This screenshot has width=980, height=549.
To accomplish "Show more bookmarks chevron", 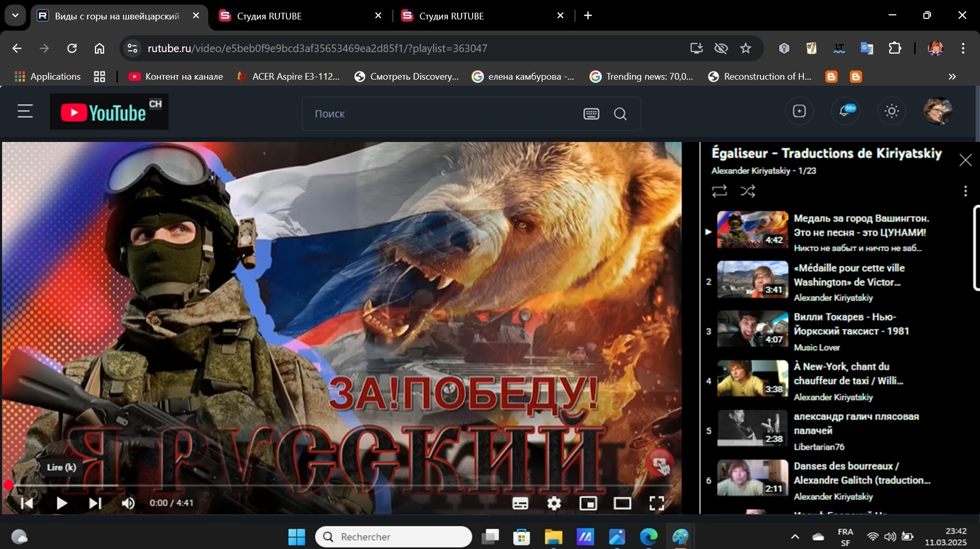I will pos(952,77).
